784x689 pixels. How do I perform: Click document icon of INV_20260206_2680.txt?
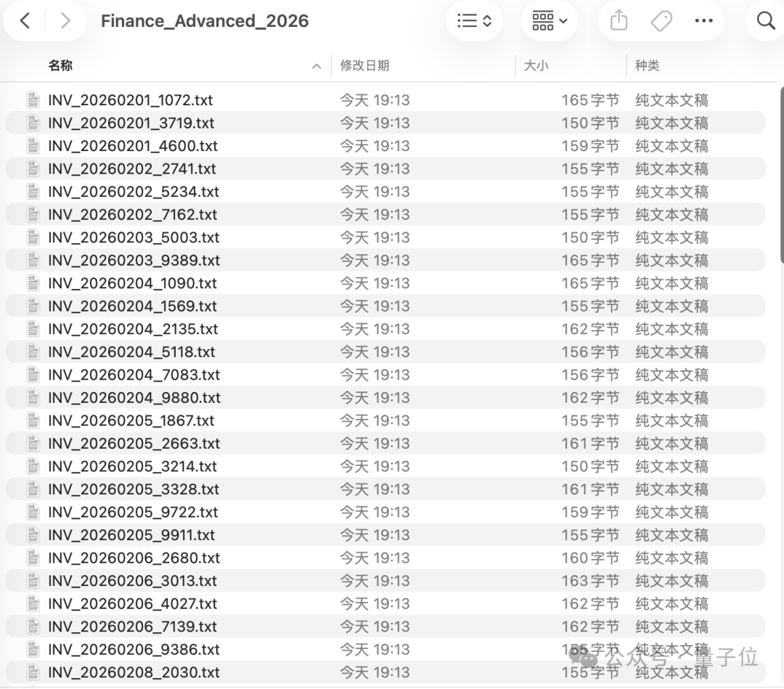pyautogui.click(x=33, y=558)
